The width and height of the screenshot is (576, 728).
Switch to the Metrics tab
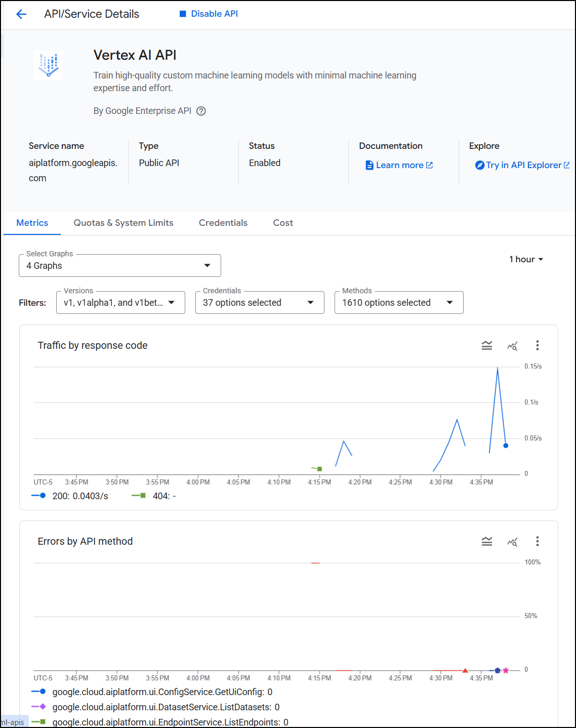[32, 223]
